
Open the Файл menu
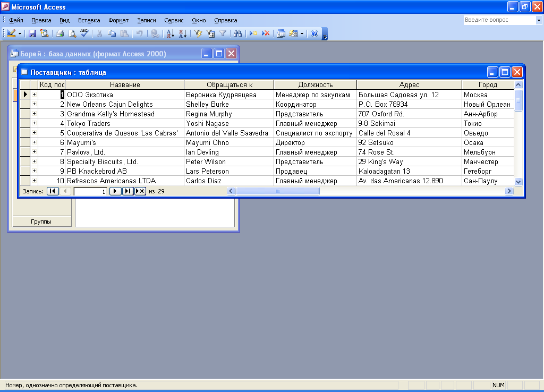click(16, 20)
